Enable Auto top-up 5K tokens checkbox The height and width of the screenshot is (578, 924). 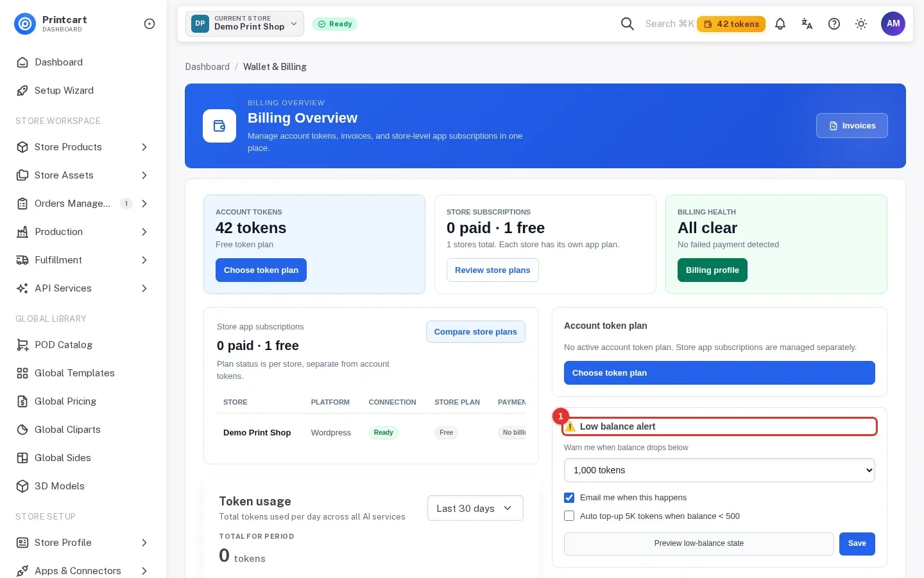coord(569,516)
